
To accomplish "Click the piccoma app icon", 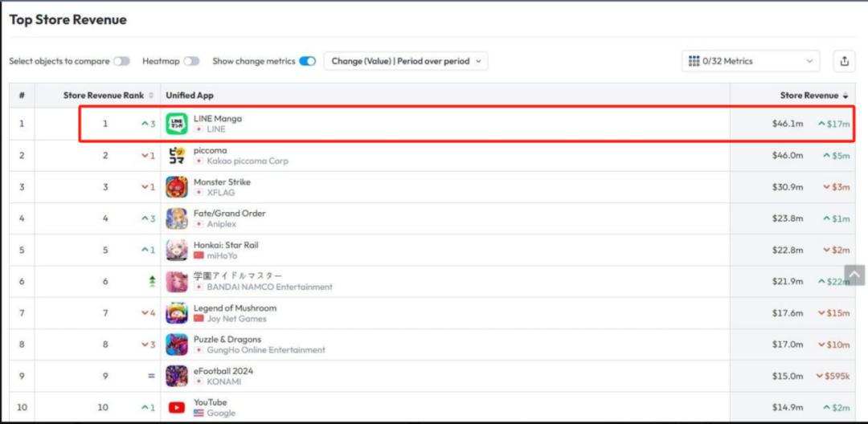I will point(177,155).
